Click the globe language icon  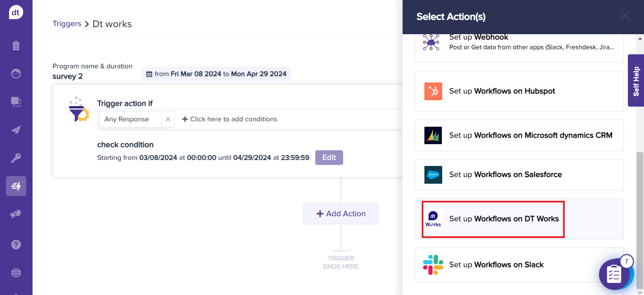pyautogui.click(x=16, y=273)
